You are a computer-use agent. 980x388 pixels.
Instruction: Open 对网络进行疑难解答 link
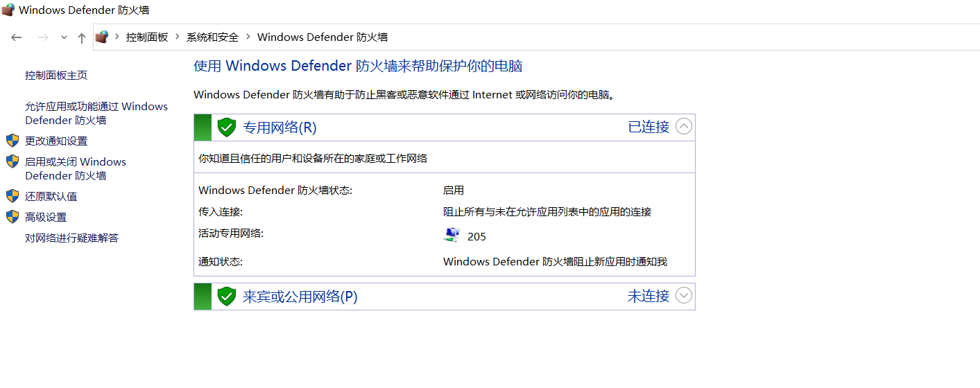click(x=72, y=238)
